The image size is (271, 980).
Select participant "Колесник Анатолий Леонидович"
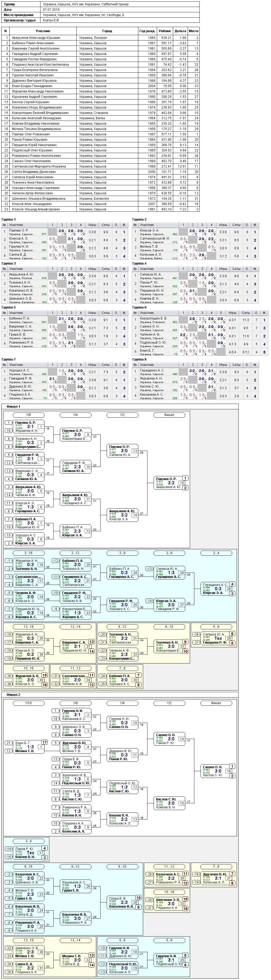pos(36,118)
